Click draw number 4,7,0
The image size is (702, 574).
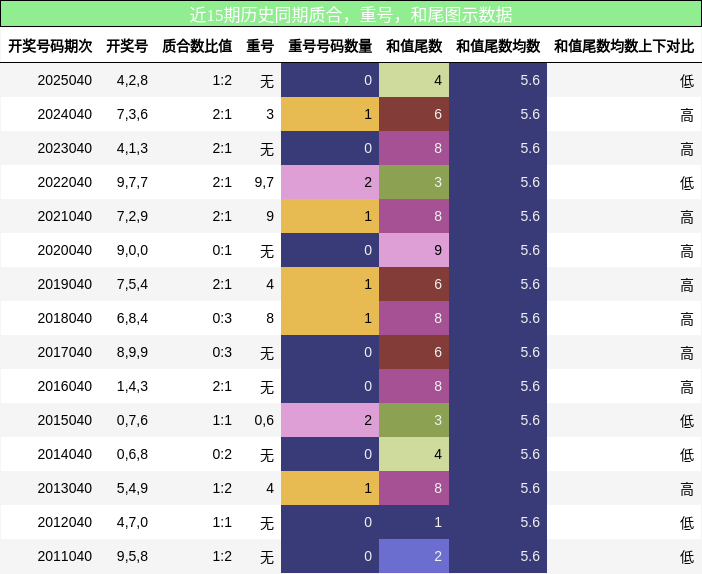tap(132, 523)
